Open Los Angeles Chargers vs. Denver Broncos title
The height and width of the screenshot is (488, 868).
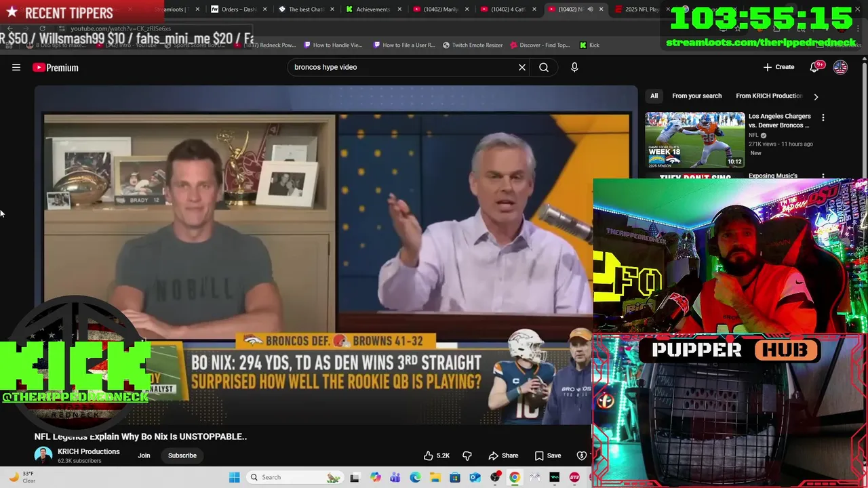click(x=779, y=121)
